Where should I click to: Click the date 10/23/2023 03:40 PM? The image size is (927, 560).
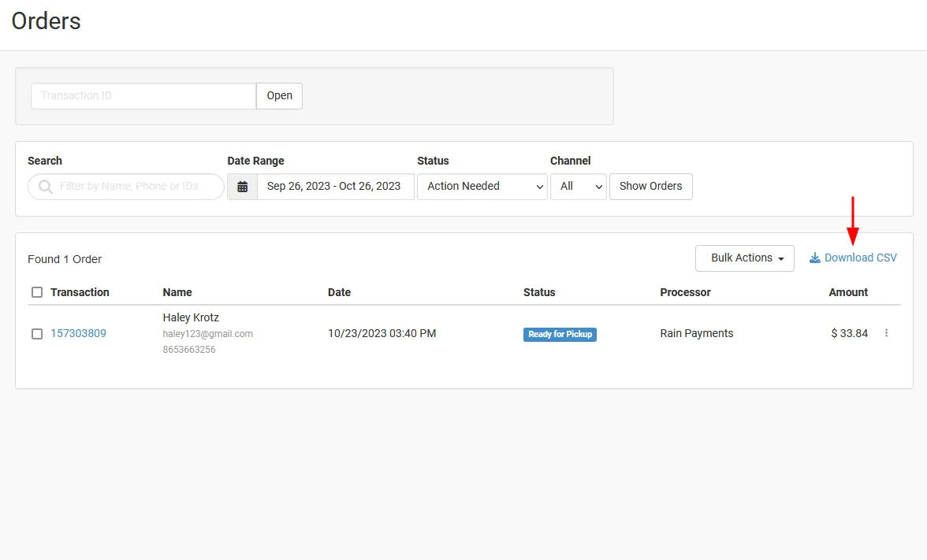coord(382,333)
